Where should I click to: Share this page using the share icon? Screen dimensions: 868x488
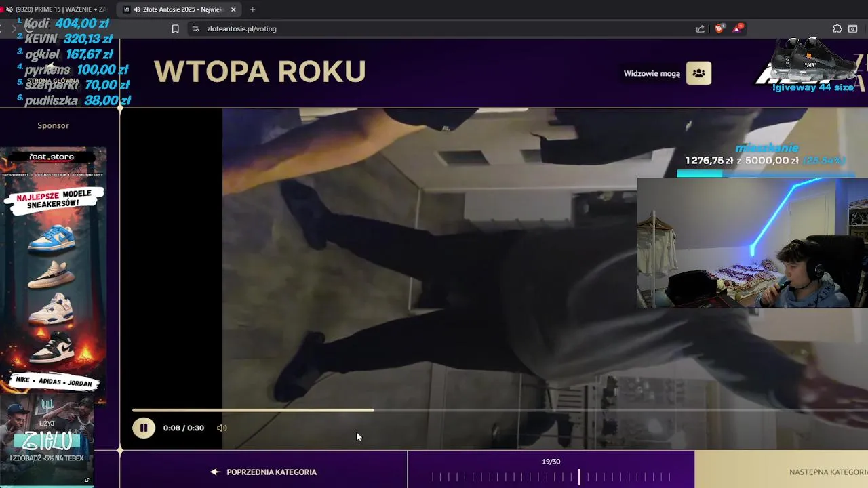(x=700, y=28)
